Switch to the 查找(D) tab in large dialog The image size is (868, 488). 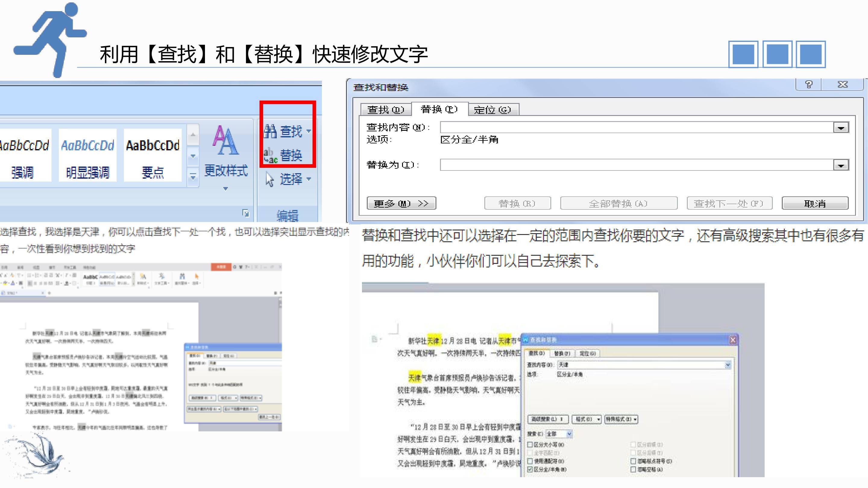point(385,110)
